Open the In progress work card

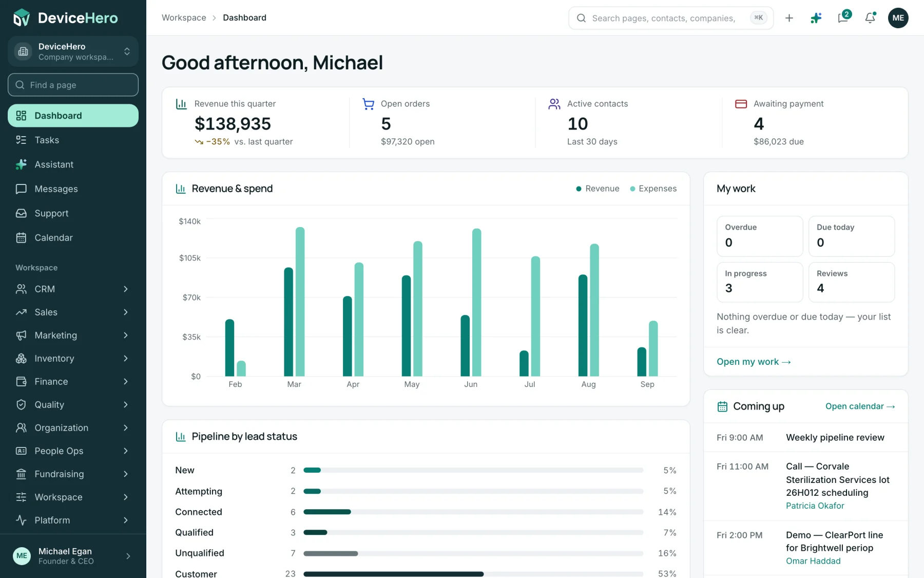(760, 282)
